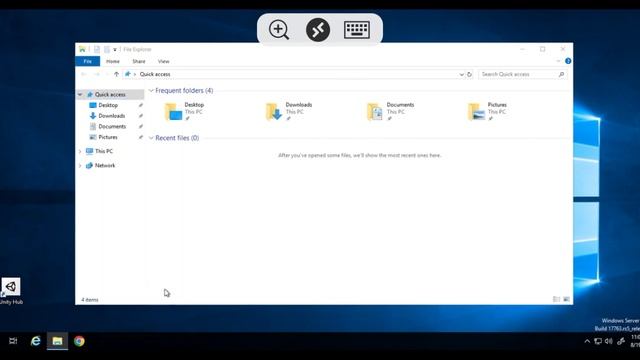The height and width of the screenshot is (360, 640).
Task: Tap the zoom magnifier icon in overlay bar
Action: pos(279,30)
